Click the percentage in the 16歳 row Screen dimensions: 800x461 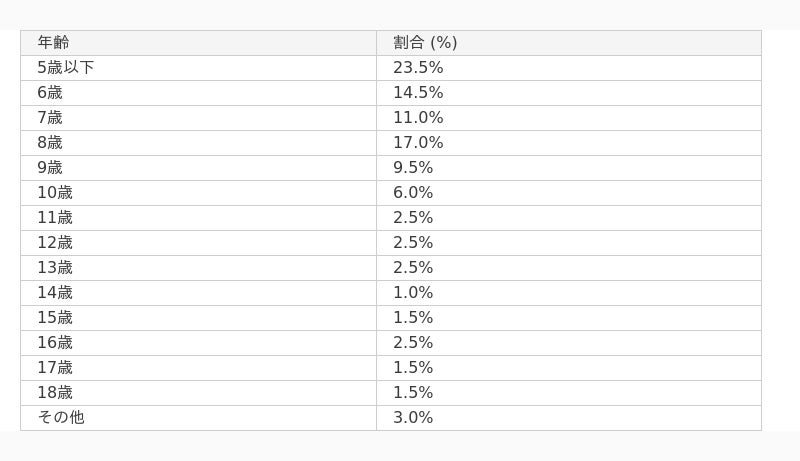413,343
